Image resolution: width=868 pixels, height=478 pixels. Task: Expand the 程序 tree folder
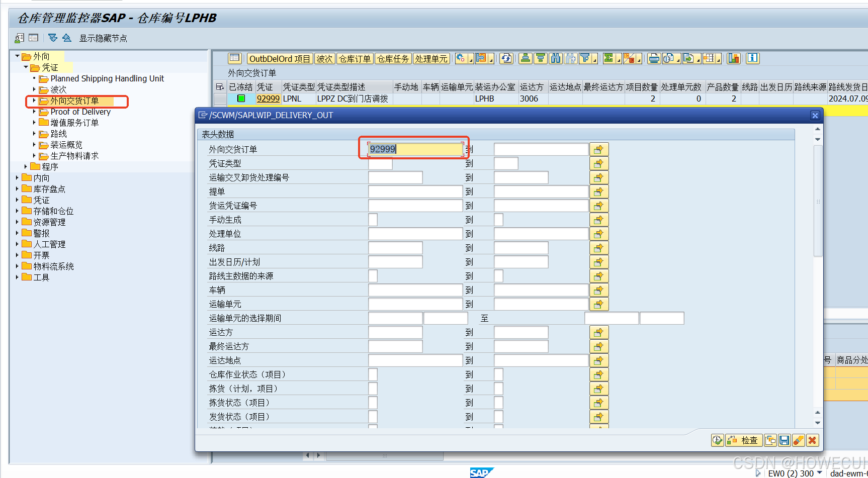point(26,166)
